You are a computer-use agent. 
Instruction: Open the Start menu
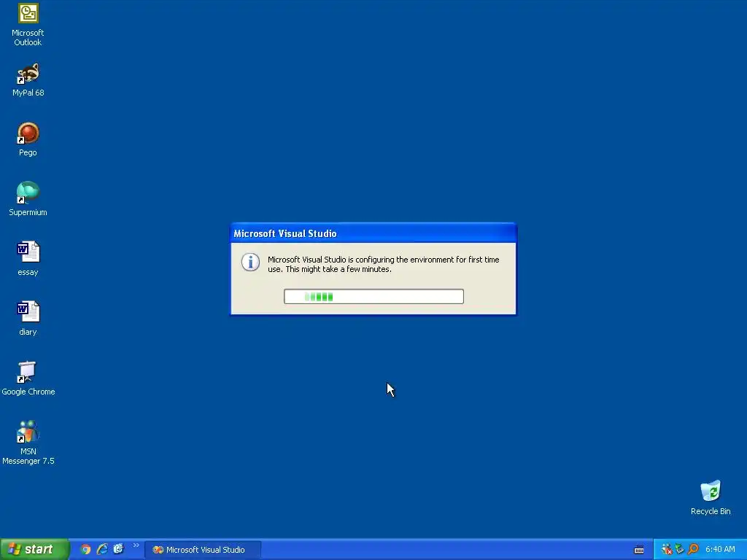pyautogui.click(x=34, y=549)
